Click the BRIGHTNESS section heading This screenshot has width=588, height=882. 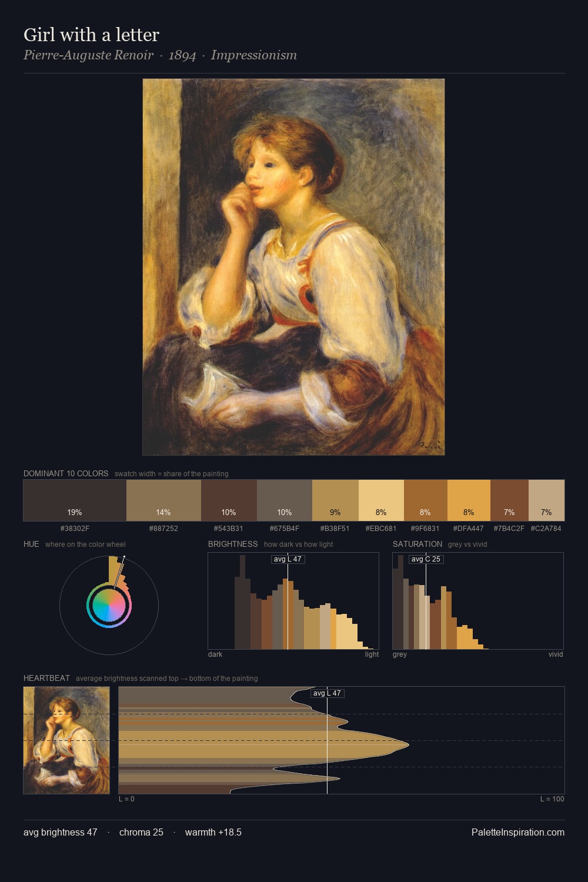pyautogui.click(x=233, y=544)
